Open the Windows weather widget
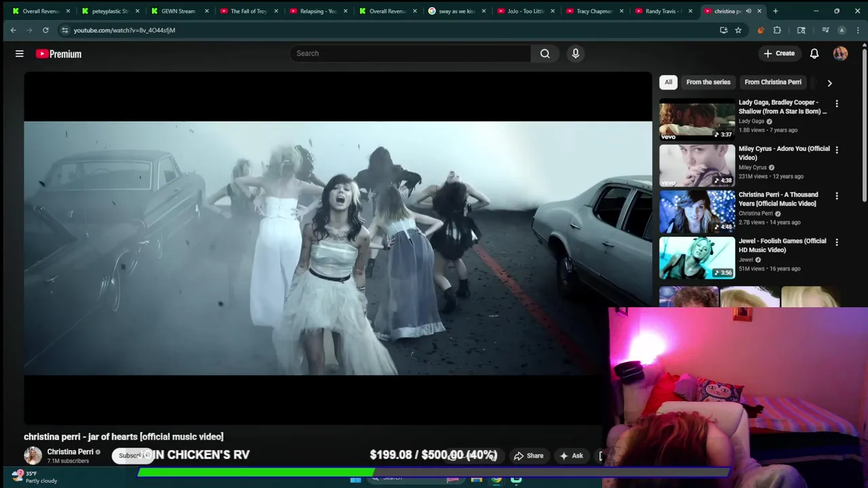 tap(35, 477)
